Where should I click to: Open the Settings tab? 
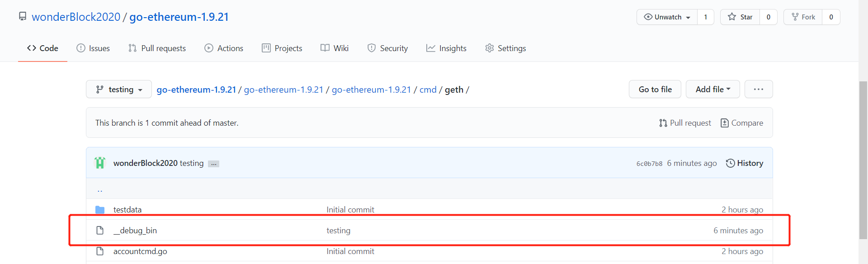[505, 48]
